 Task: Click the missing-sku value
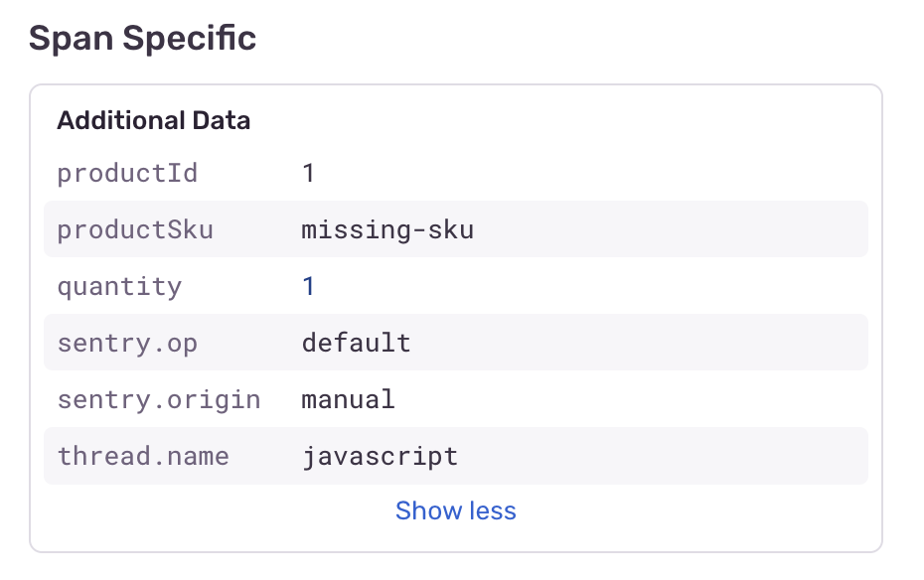point(387,229)
